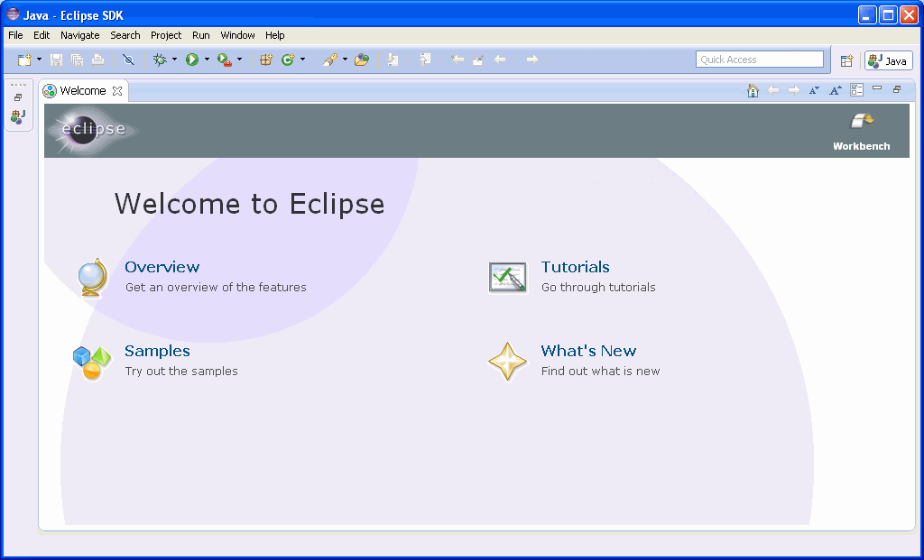Expand the External Tools dropdown arrow
Viewport: 924px width, 560px height.
(239, 60)
